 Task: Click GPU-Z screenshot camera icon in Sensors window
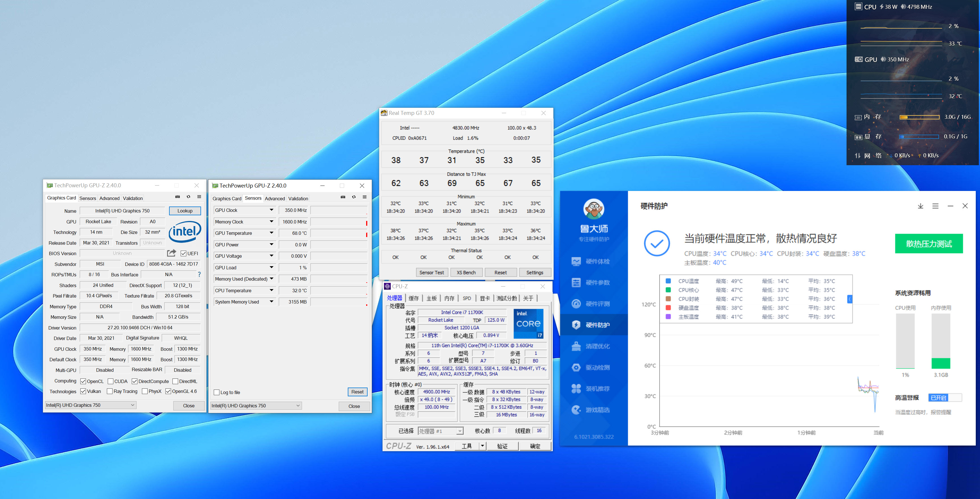point(343,197)
